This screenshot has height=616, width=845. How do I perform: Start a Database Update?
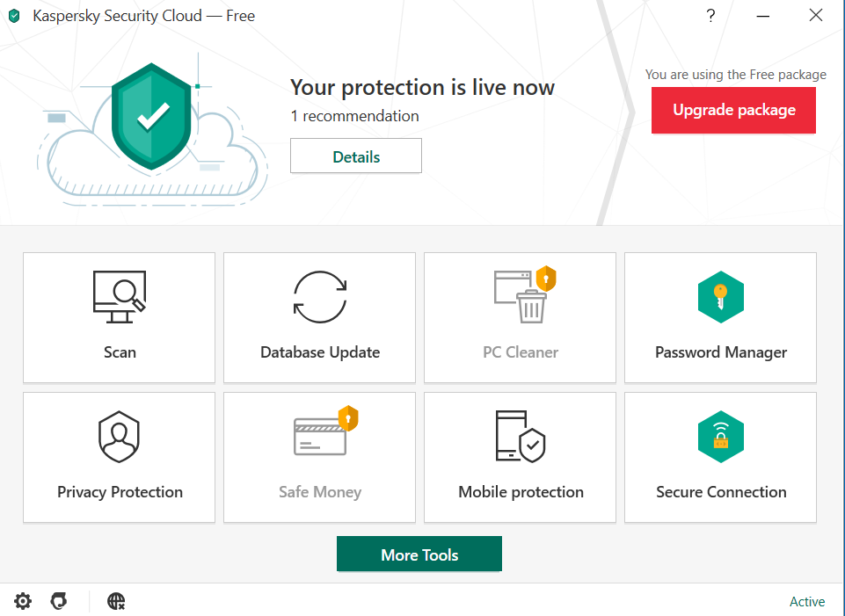pyautogui.click(x=319, y=318)
